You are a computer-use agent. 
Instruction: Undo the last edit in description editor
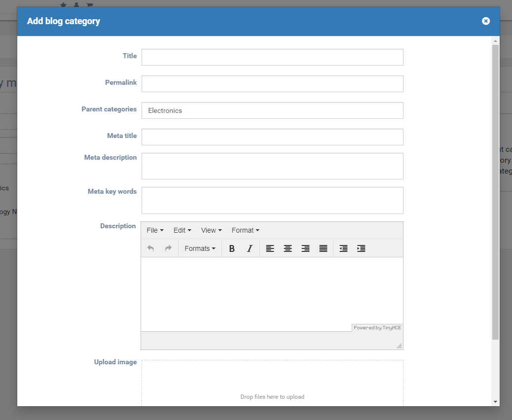point(150,248)
